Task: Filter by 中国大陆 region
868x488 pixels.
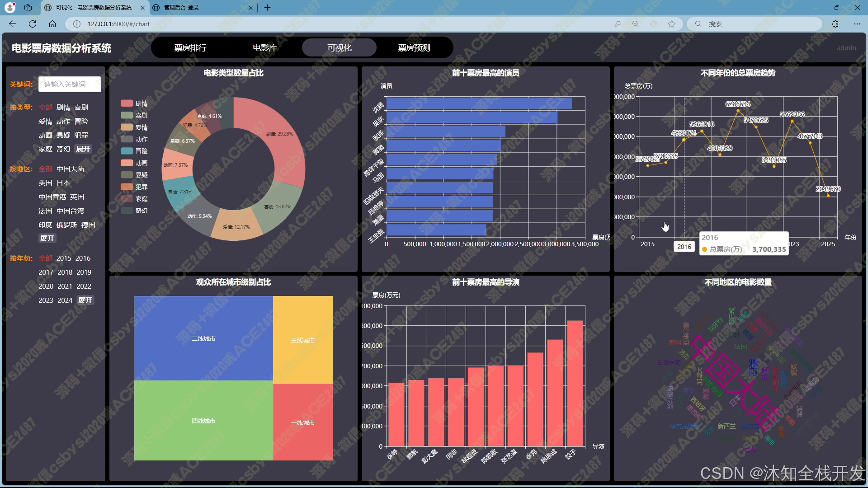Action: click(x=70, y=169)
